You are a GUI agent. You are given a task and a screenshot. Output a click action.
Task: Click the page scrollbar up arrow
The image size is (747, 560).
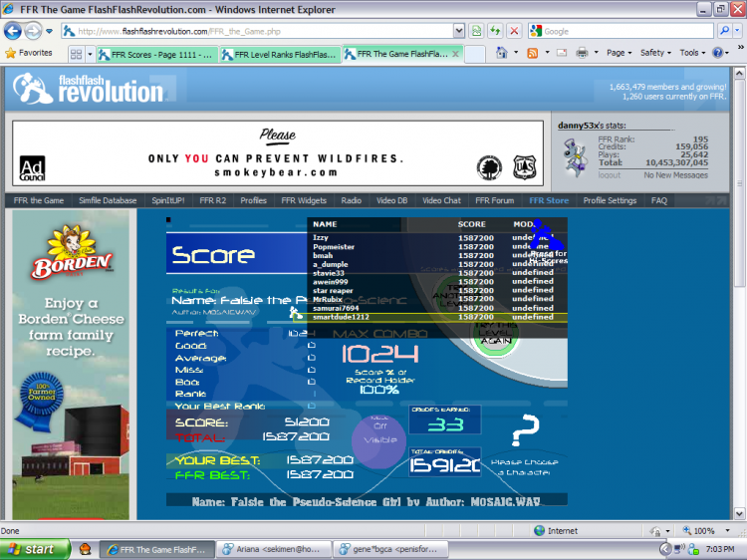point(739,73)
